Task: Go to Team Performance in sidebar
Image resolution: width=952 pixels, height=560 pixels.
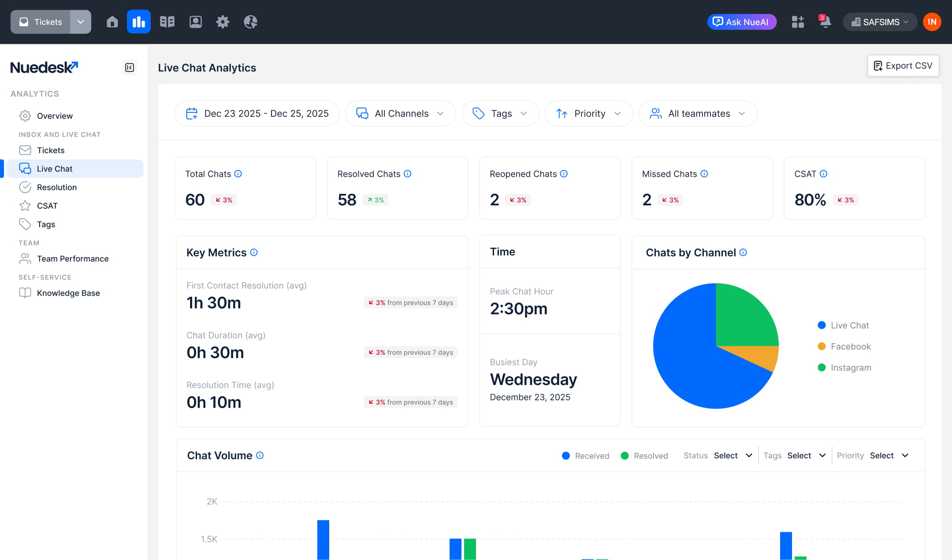Action: [x=73, y=259]
